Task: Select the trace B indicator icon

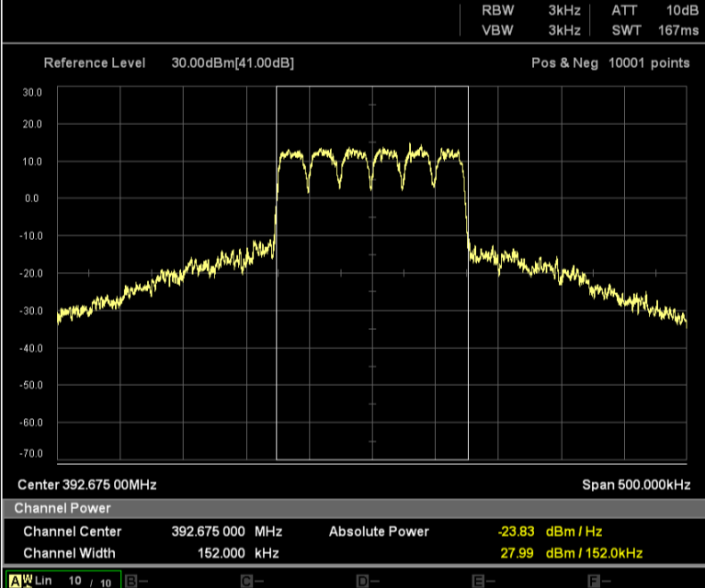Action: point(131,581)
